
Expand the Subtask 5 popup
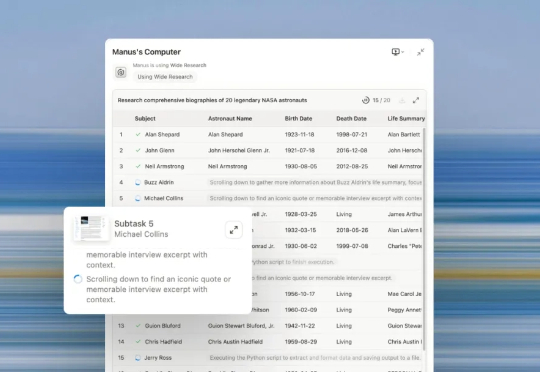point(233,230)
